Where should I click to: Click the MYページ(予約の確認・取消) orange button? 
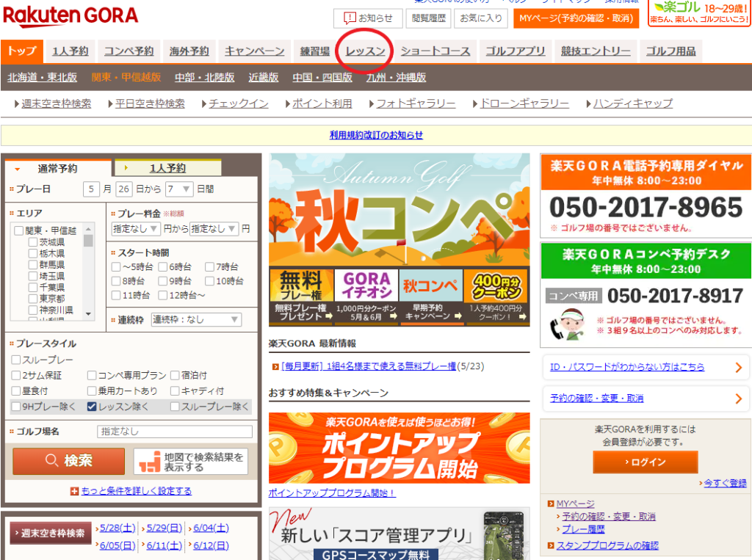point(576,18)
